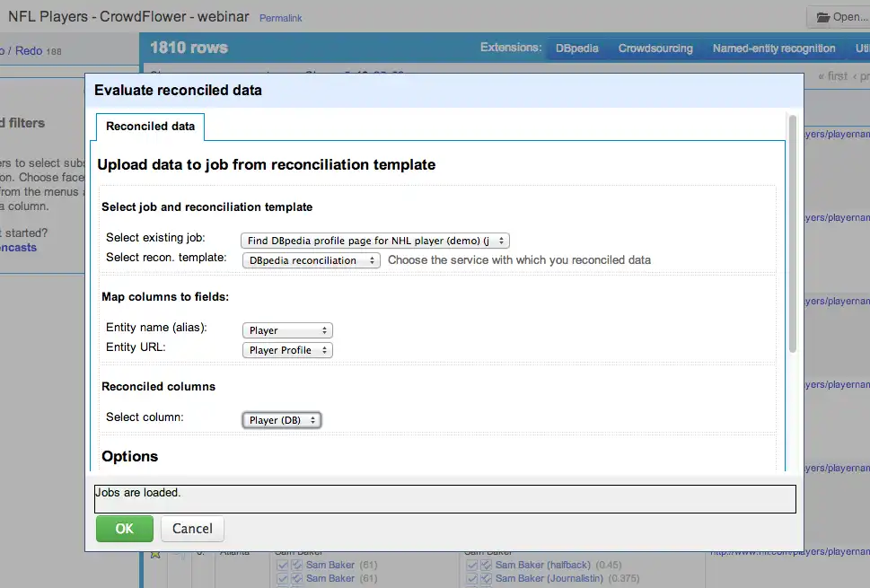Open the DBpedia extension menu
870x588 pixels.
(577, 48)
